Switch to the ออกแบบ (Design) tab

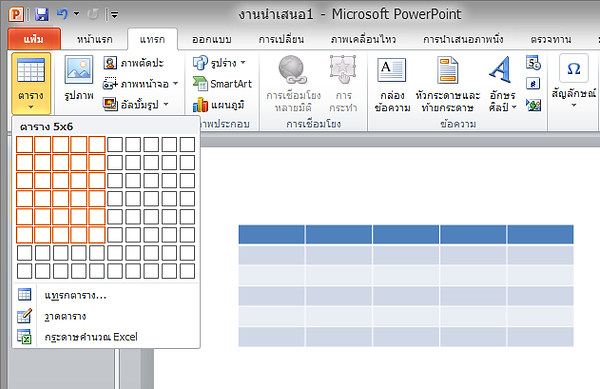tap(212, 39)
